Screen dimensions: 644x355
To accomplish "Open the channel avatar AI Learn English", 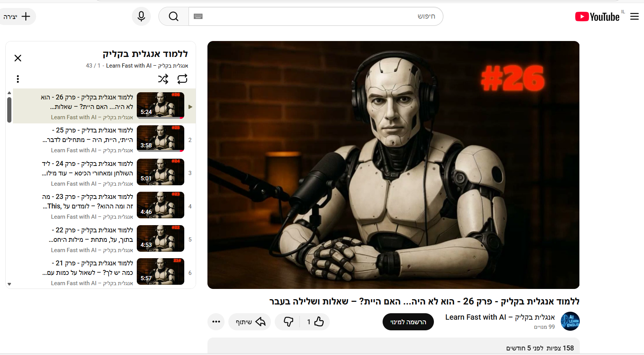I will [x=570, y=321].
